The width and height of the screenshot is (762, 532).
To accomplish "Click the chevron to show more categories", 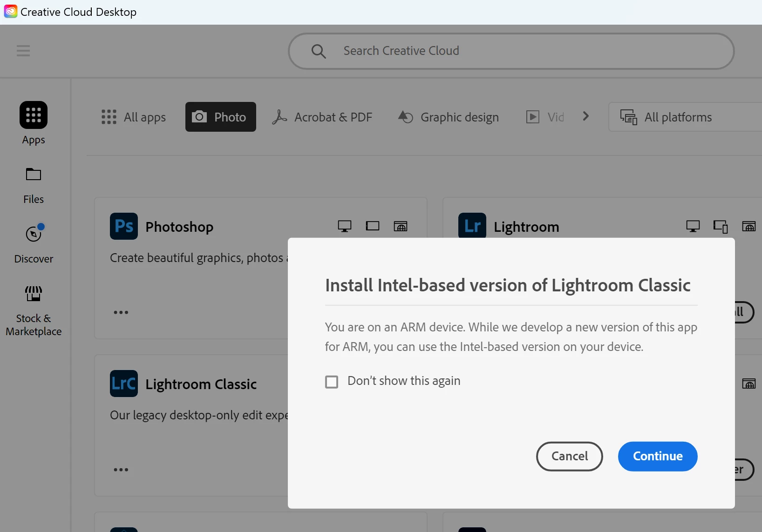I will [586, 116].
